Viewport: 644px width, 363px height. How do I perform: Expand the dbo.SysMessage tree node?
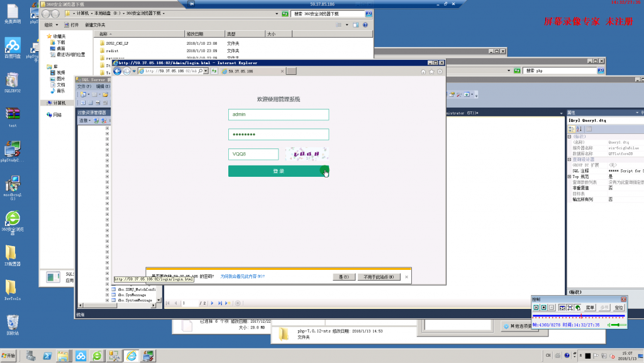108,294
